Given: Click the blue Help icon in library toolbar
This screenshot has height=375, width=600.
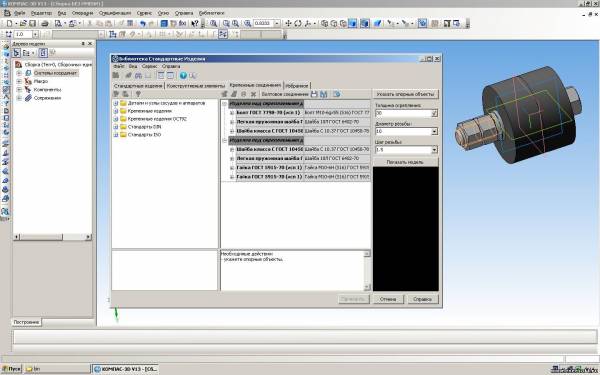Looking at the screenshot, I should 183,75.
